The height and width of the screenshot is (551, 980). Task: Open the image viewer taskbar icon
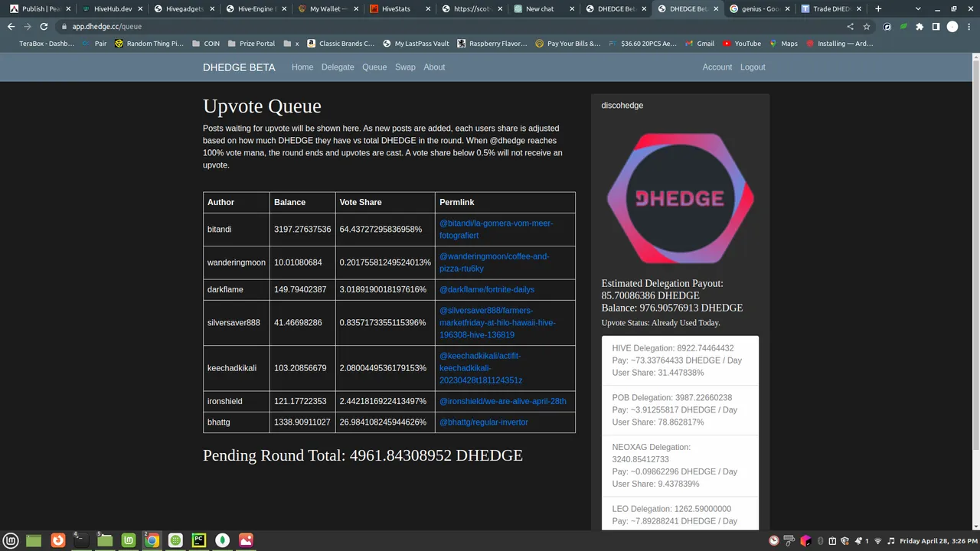(246, 540)
